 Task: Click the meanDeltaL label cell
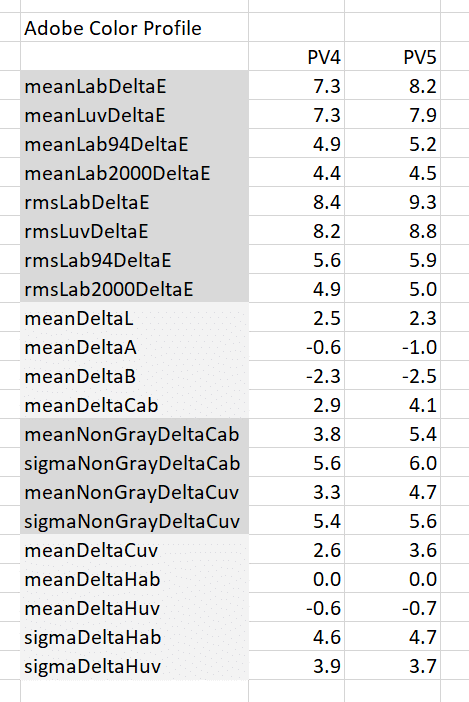pos(134,317)
